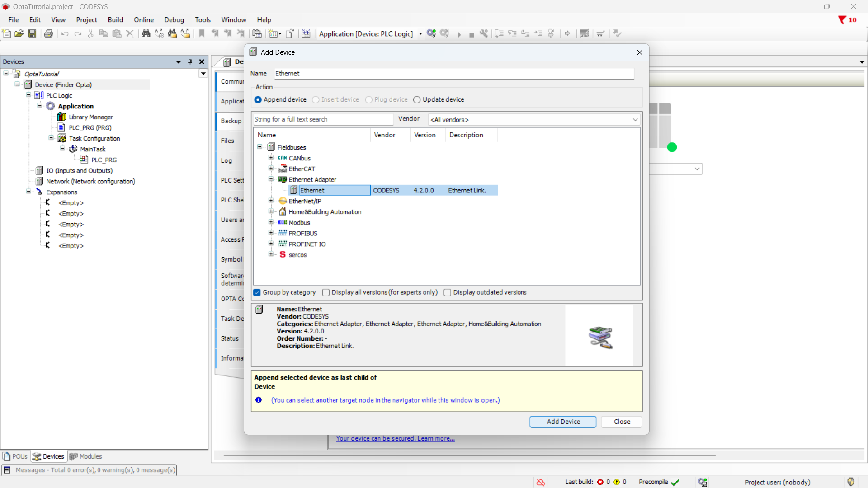The image size is (868, 488).
Task: Select the Append device radio button
Action: point(258,99)
